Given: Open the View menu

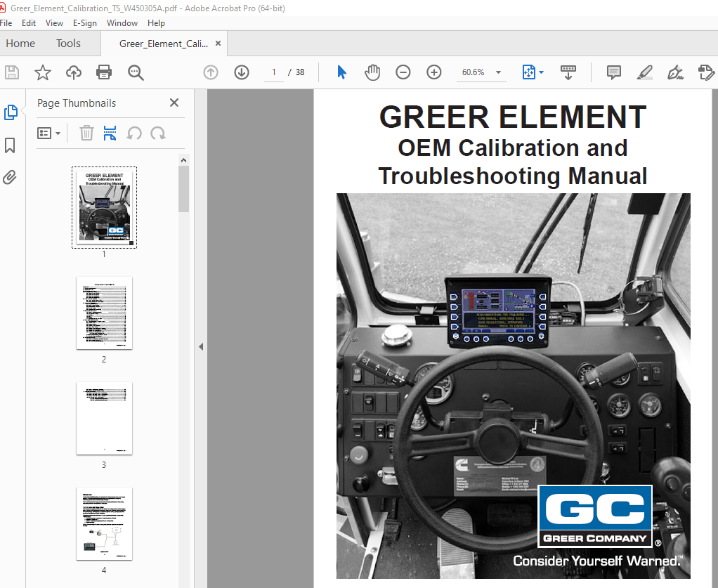Looking at the screenshot, I should pyautogui.click(x=54, y=23).
